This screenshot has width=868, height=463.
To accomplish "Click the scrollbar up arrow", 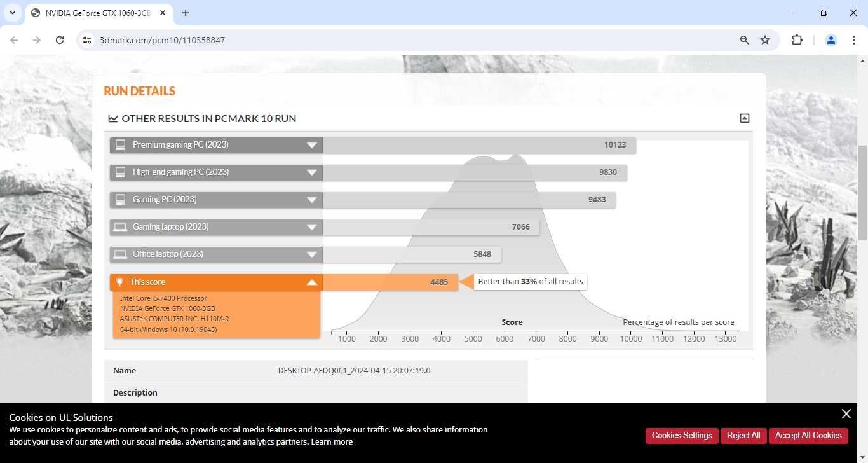I will tap(862, 61).
